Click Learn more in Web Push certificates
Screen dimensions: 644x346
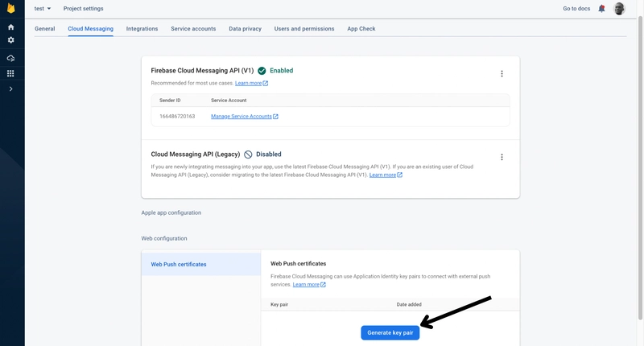point(306,285)
